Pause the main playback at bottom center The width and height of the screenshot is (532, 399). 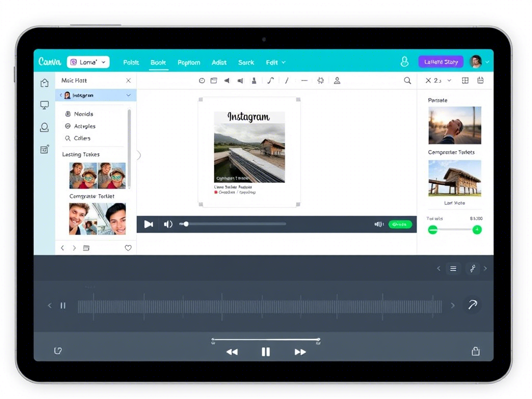(x=265, y=352)
